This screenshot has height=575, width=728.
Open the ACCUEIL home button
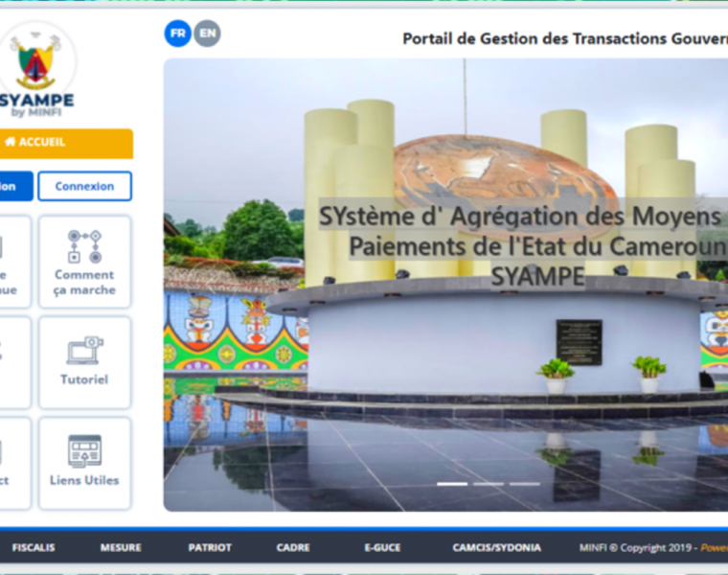click(x=66, y=144)
